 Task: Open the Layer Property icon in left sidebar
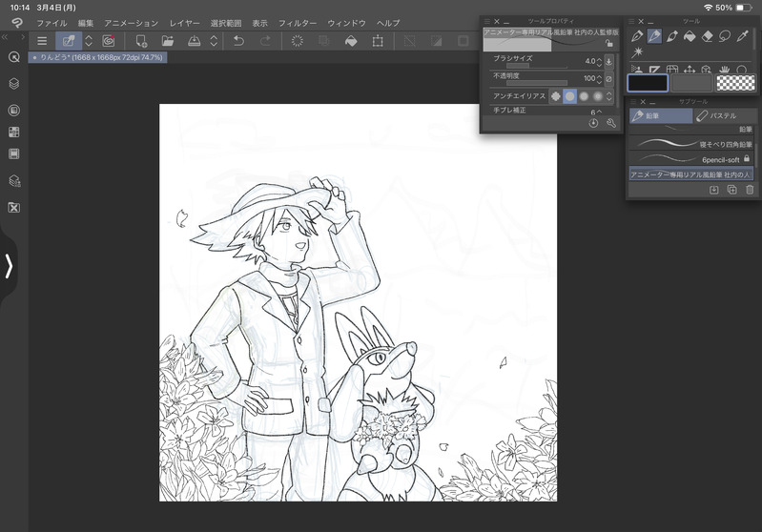pyautogui.click(x=14, y=111)
